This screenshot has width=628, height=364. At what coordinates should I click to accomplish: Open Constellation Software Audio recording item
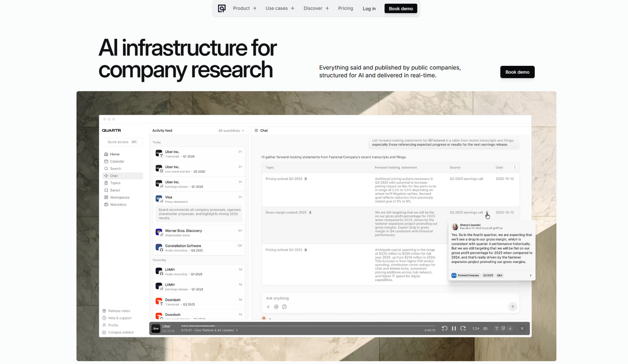coord(199,248)
